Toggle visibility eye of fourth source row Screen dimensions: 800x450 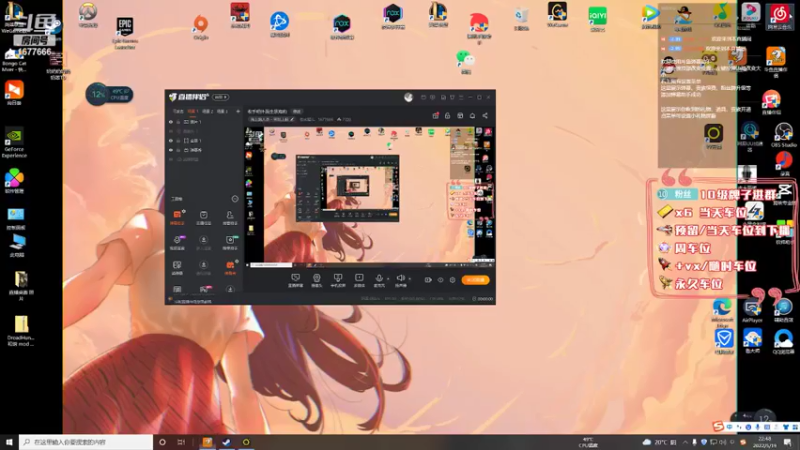pyautogui.click(x=171, y=150)
